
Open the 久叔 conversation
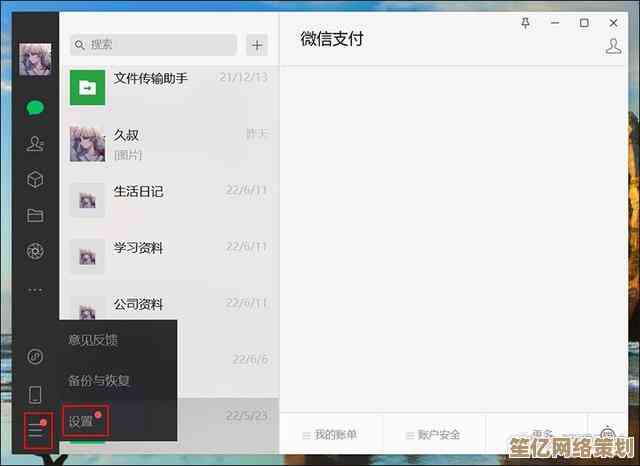(x=168, y=143)
